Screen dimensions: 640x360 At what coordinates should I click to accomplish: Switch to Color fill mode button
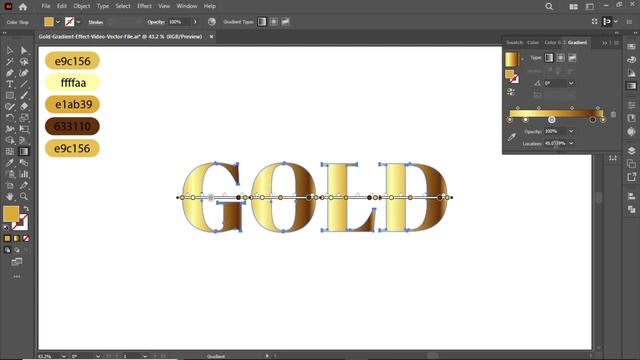click(x=7, y=238)
